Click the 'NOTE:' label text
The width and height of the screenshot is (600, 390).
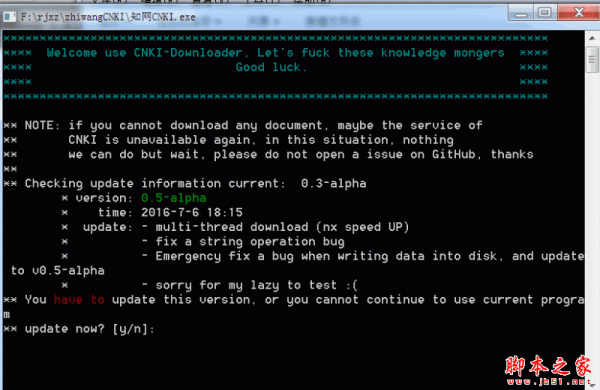click(x=42, y=126)
